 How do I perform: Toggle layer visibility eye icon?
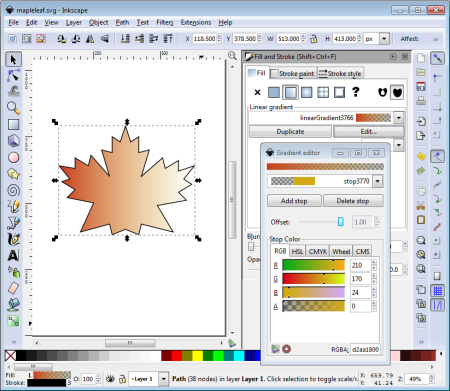tap(110, 379)
